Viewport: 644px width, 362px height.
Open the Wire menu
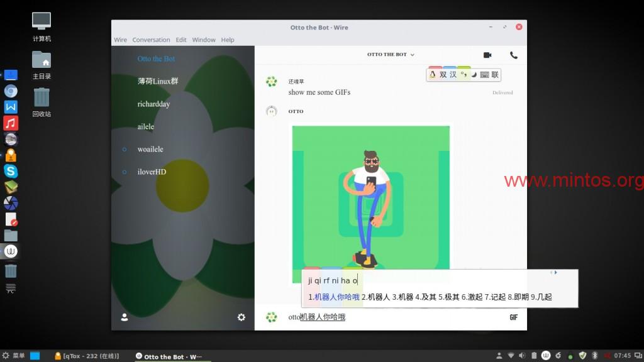tap(120, 40)
